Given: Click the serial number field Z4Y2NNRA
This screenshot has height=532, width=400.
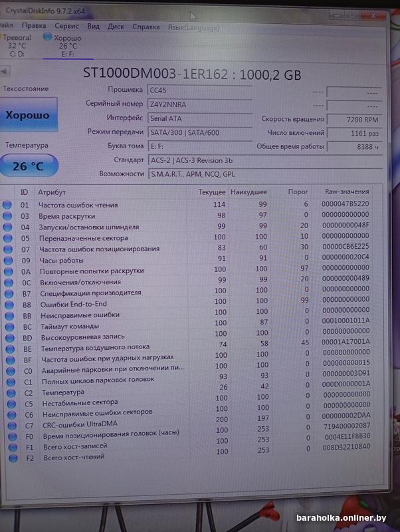Looking at the screenshot, I should (x=199, y=104).
